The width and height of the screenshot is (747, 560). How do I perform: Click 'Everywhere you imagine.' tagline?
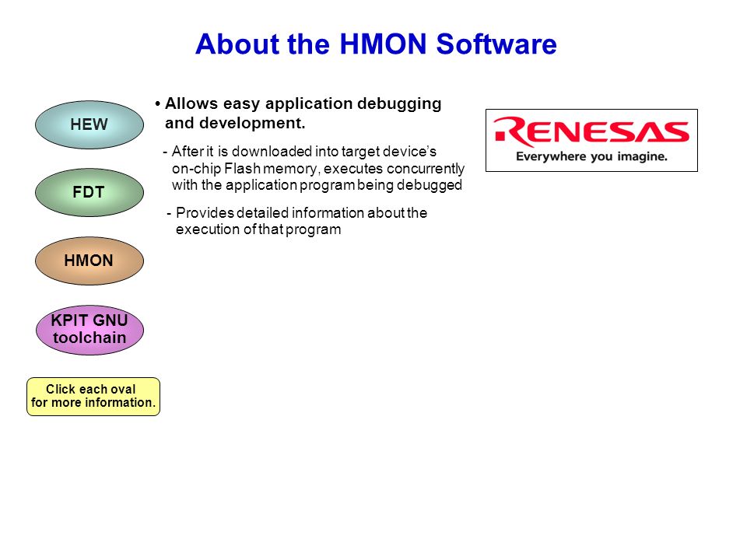[591, 156]
